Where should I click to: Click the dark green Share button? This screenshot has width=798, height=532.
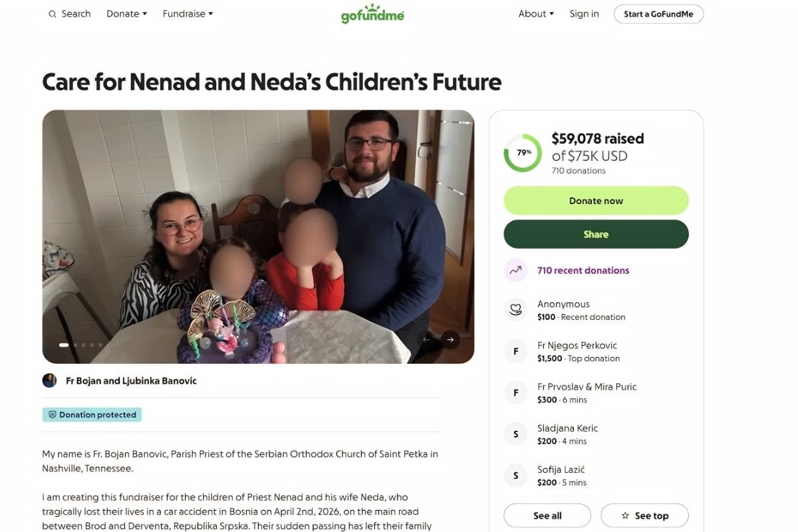596,234
